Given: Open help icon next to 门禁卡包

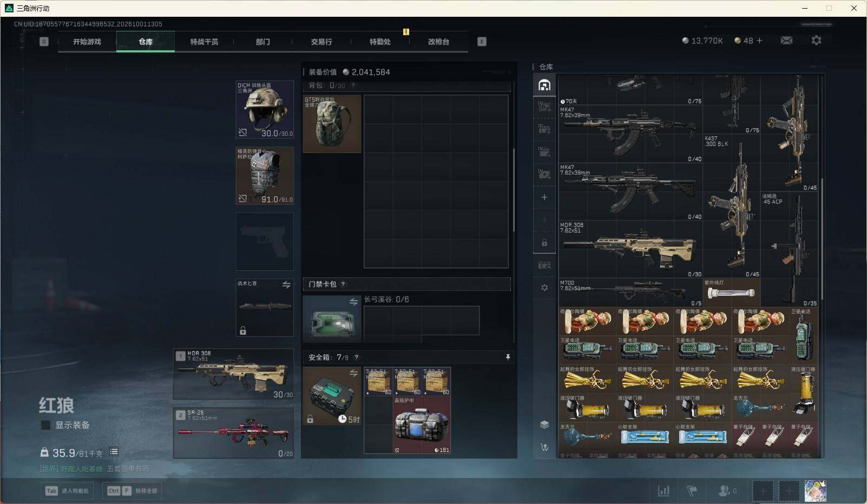Looking at the screenshot, I should click(343, 284).
